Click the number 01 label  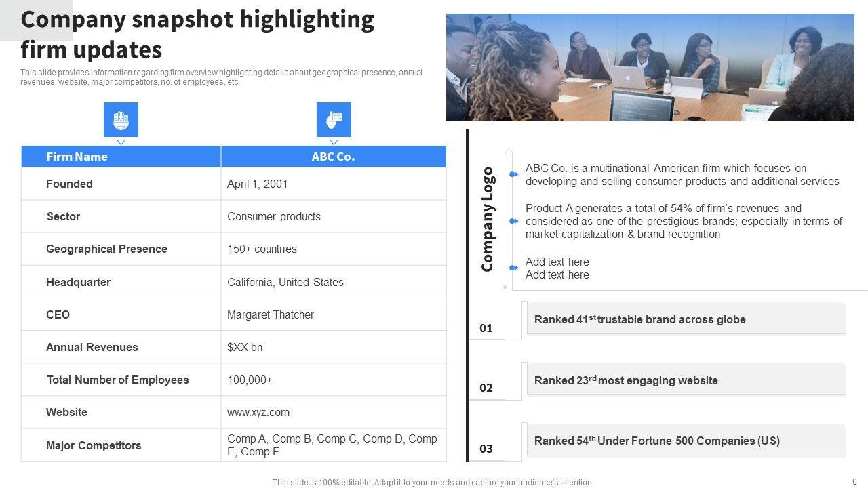(x=486, y=328)
